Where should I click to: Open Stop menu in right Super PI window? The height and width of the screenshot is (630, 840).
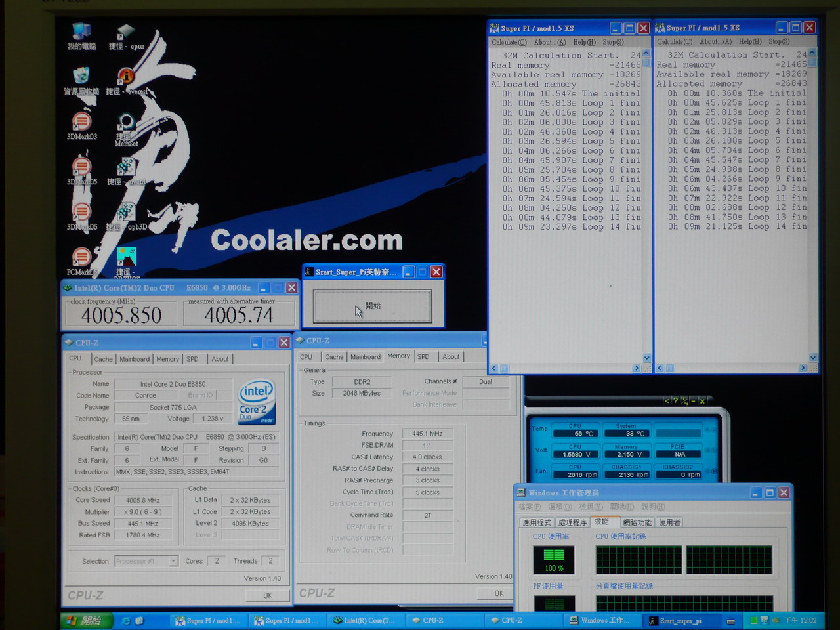[x=779, y=41]
